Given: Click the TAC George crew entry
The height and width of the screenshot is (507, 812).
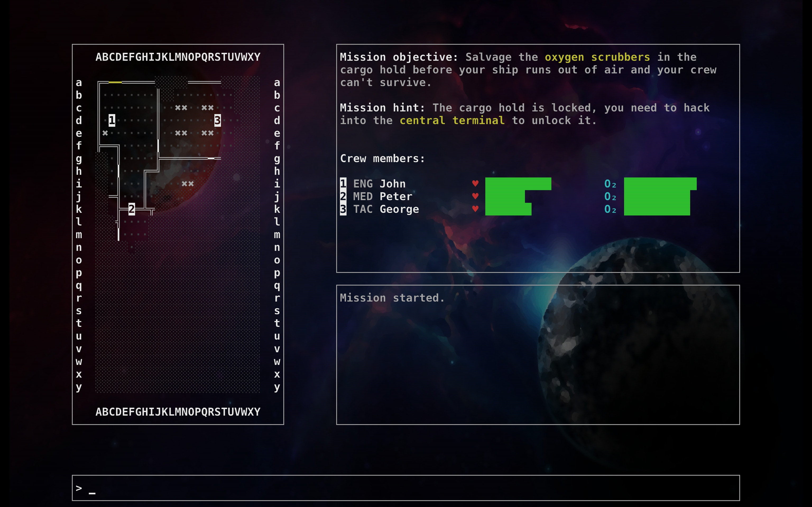Looking at the screenshot, I should point(386,209).
